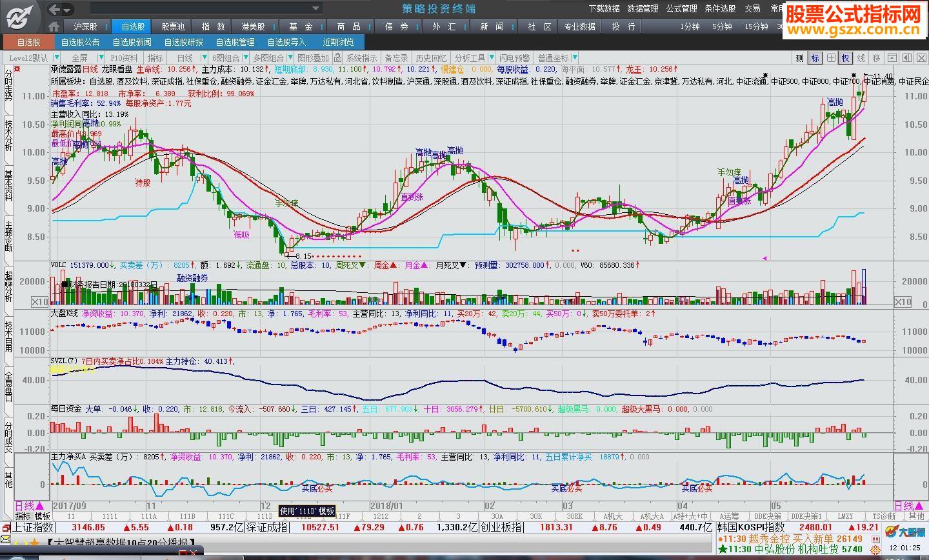Click 上证指数 in the status bar
This screenshot has height=560, width=929.
(x=33, y=527)
